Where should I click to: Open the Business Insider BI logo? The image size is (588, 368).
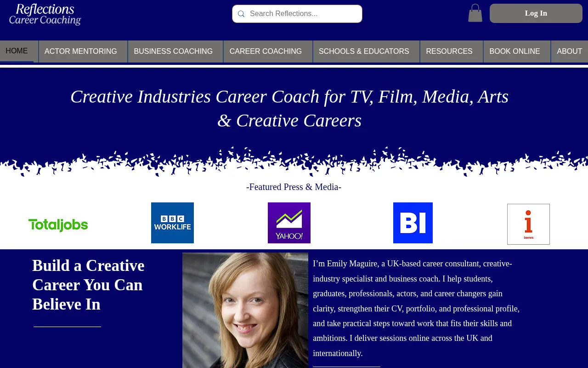413,223
